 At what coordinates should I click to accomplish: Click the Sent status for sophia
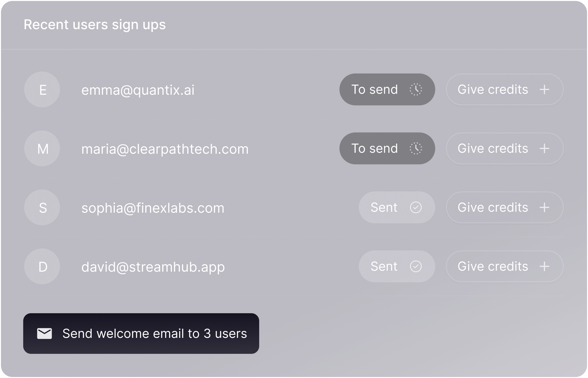397,207
